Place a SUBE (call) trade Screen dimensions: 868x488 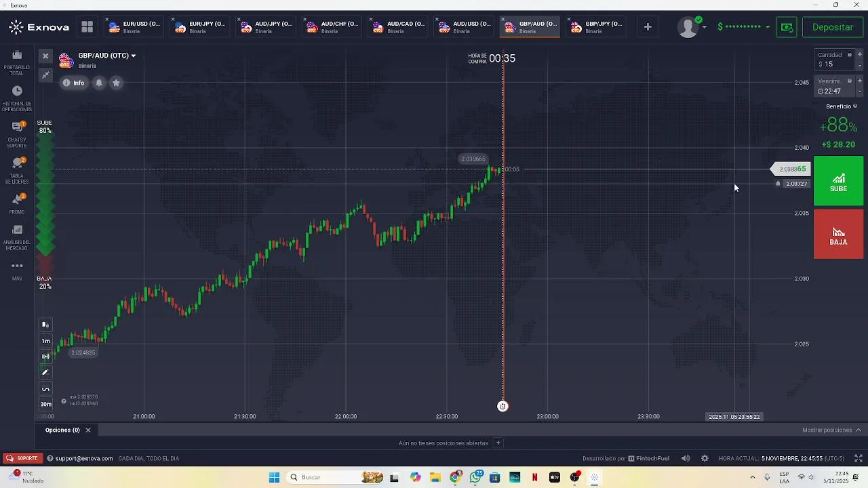pos(838,181)
